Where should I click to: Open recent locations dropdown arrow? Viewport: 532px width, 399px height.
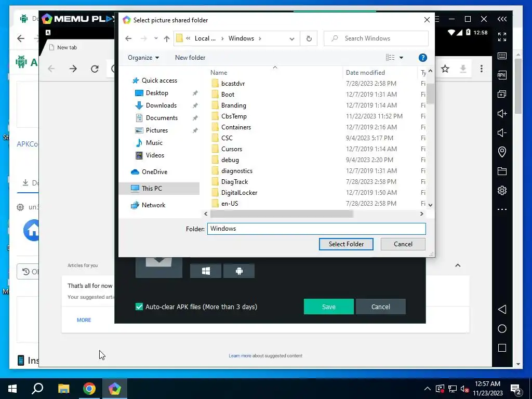point(156,38)
